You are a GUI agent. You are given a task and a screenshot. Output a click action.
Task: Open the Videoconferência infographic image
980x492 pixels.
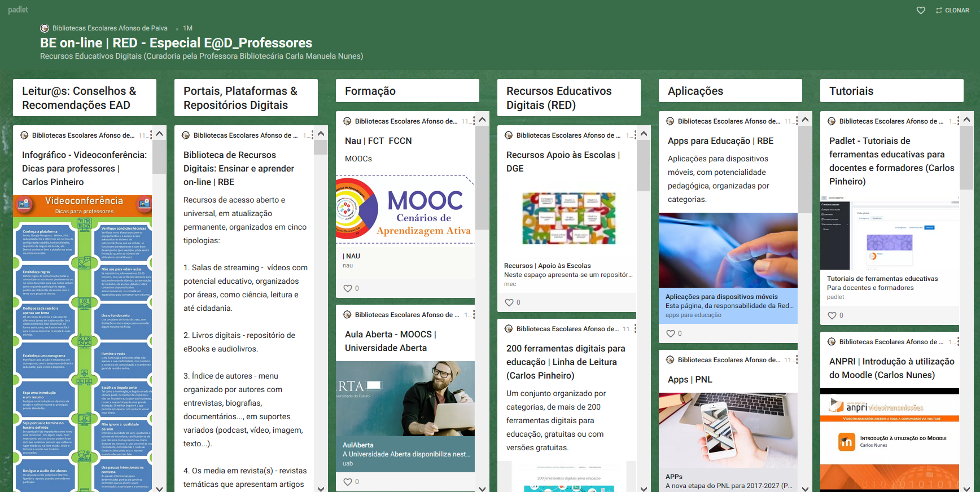(82, 343)
